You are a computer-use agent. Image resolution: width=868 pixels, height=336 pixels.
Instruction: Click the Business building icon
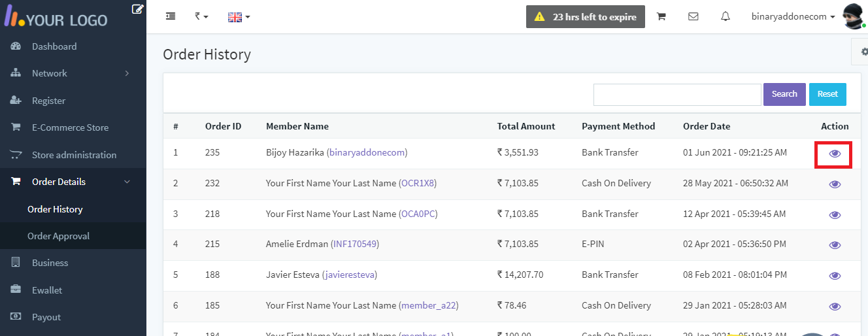click(16, 263)
